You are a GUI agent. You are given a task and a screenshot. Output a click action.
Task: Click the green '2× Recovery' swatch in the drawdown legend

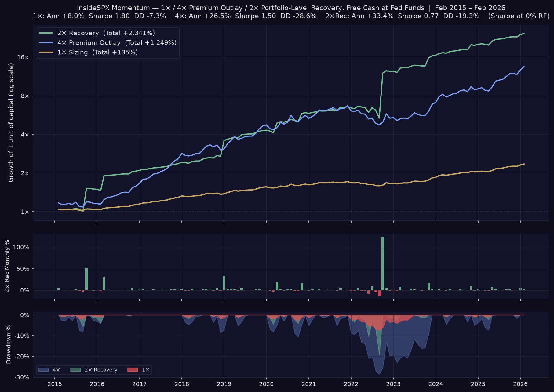pos(75,370)
